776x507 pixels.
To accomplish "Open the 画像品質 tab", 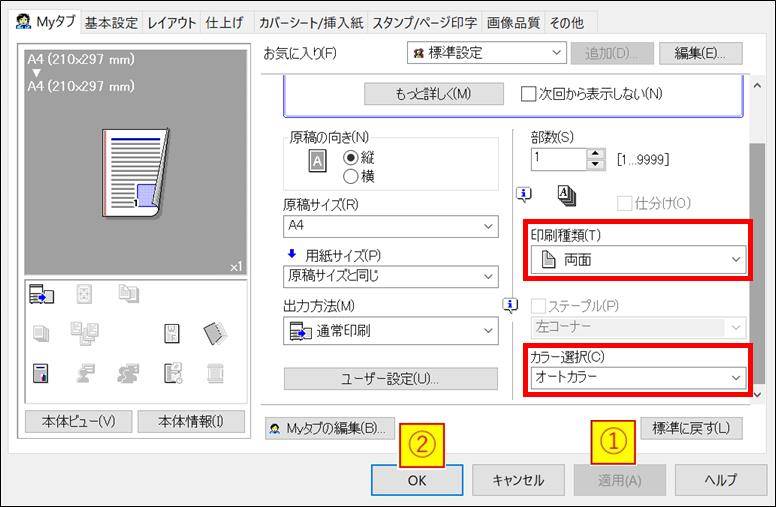I will (513, 23).
